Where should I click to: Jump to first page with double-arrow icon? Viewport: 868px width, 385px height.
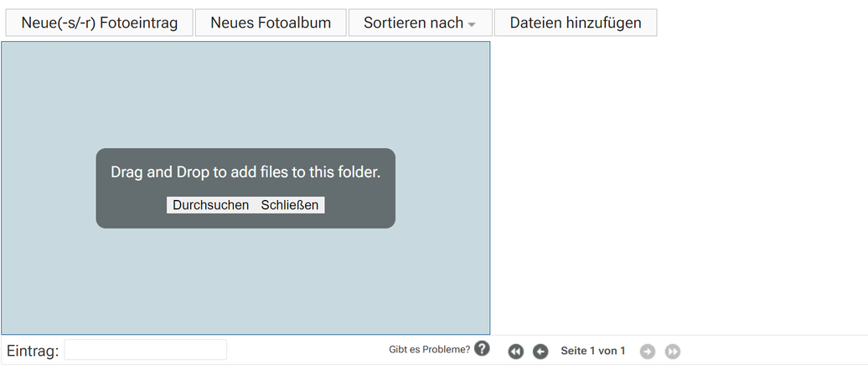click(516, 352)
